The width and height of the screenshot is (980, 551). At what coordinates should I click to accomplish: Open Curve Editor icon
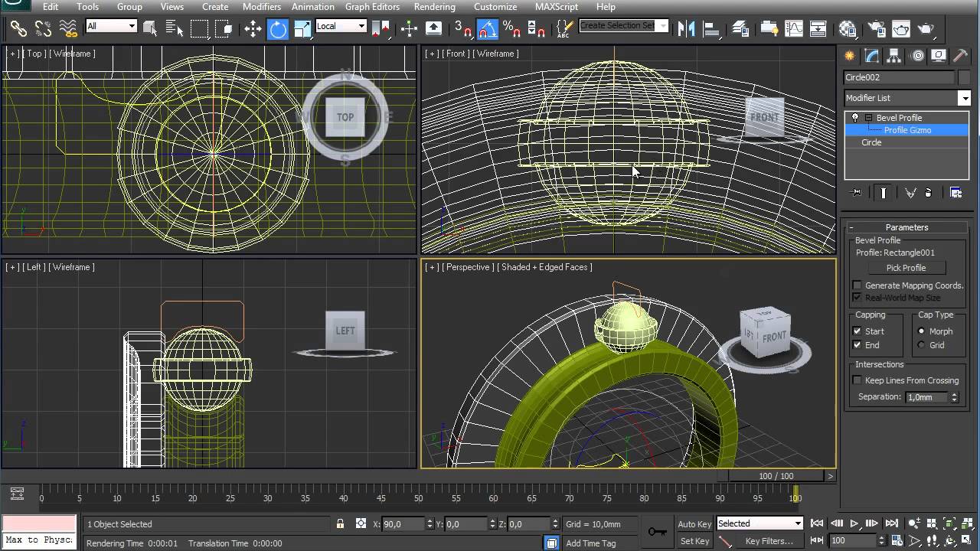794,29
